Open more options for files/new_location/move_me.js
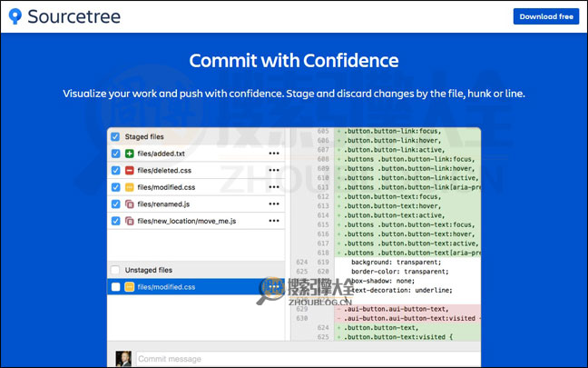 pyautogui.click(x=274, y=221)
